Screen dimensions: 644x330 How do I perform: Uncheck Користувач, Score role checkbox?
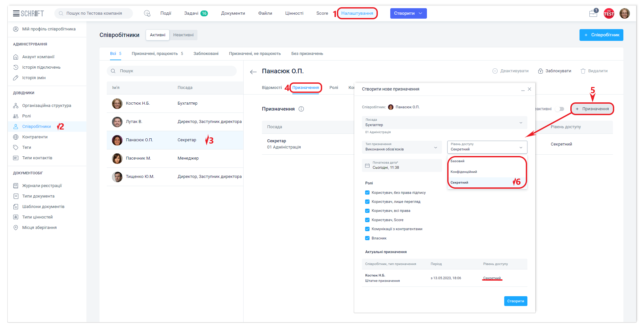(x=367, y=220)
